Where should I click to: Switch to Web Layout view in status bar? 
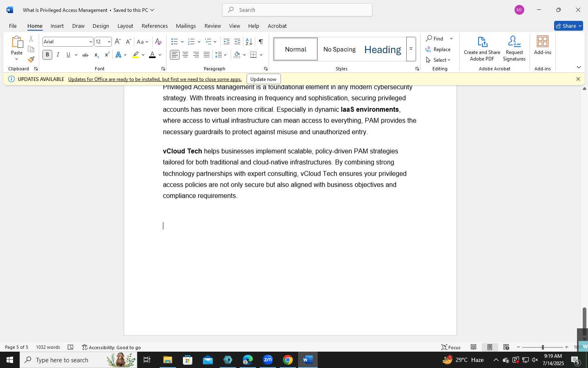[506, 347]
